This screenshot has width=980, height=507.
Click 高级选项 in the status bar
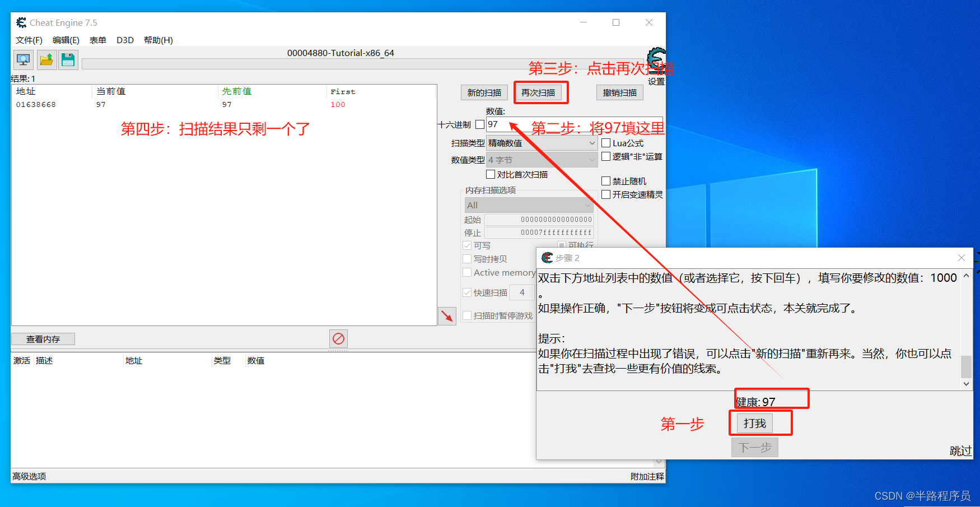tap(29, 476)
